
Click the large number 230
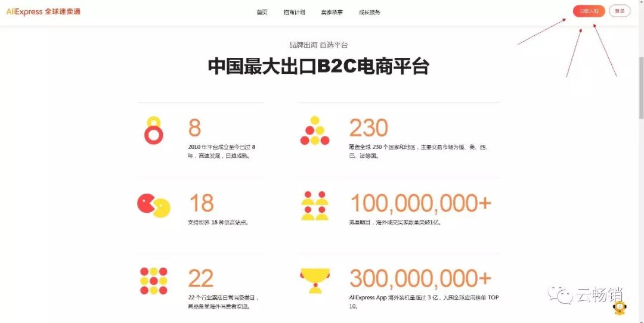click(x=369, y=128)
